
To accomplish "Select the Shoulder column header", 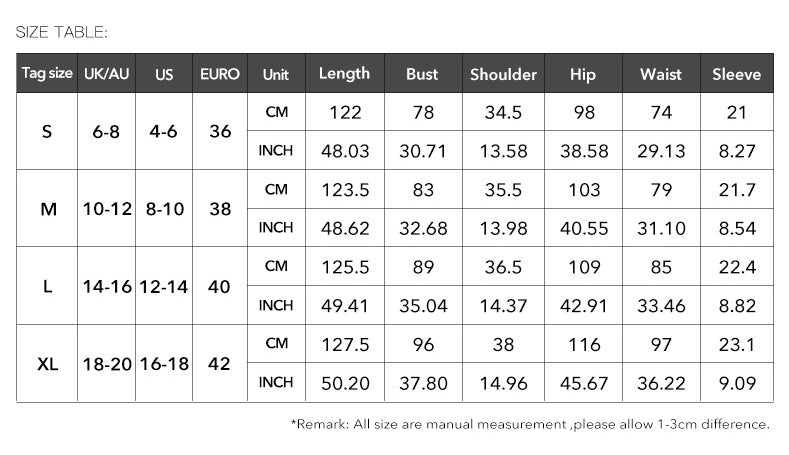I will tap(503, 74).
